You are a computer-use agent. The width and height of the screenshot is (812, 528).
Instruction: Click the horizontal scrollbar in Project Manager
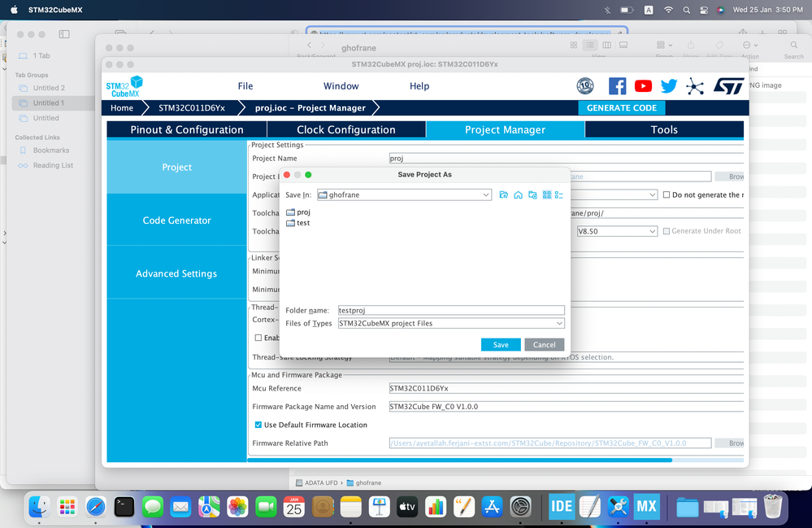click(x=459, y=460)
